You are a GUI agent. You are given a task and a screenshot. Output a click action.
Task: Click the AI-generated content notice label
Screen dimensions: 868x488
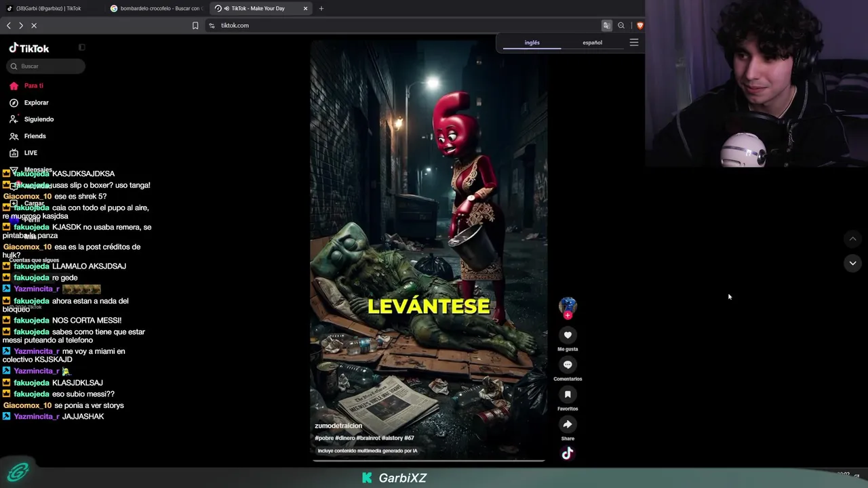coord(368,451)
